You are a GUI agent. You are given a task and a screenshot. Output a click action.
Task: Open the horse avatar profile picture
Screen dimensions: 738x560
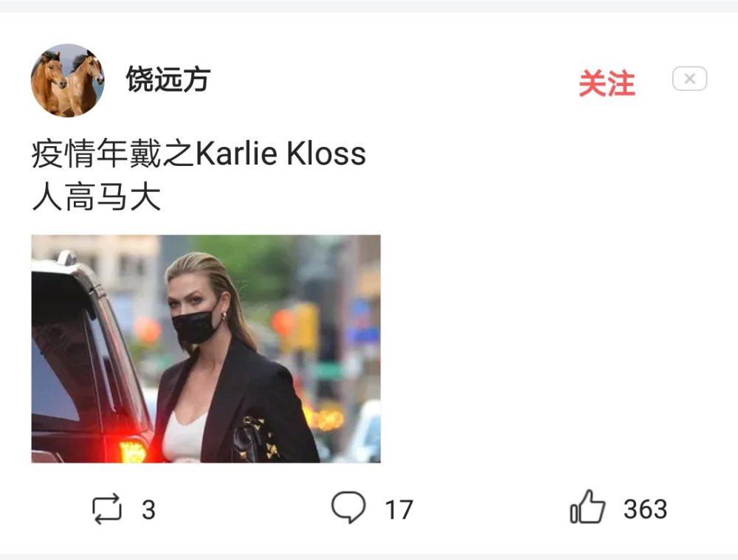68,80
